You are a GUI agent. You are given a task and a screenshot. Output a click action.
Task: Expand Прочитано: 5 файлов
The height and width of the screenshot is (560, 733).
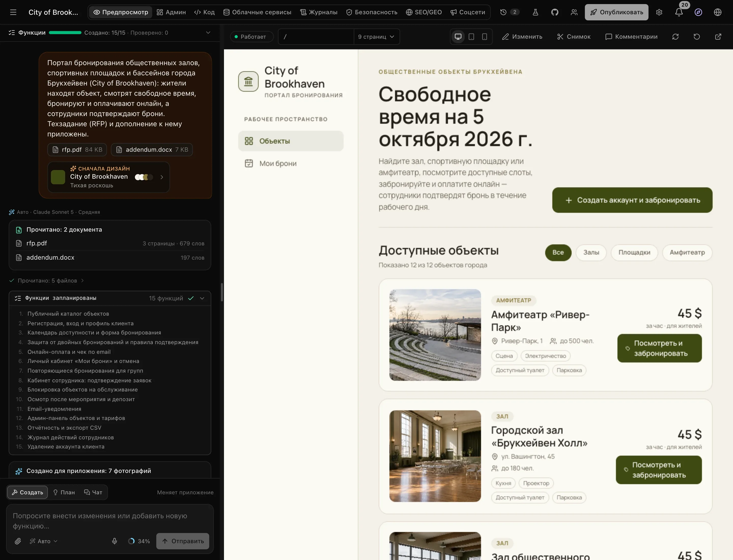pyautogui.click(x=47, y=281)
